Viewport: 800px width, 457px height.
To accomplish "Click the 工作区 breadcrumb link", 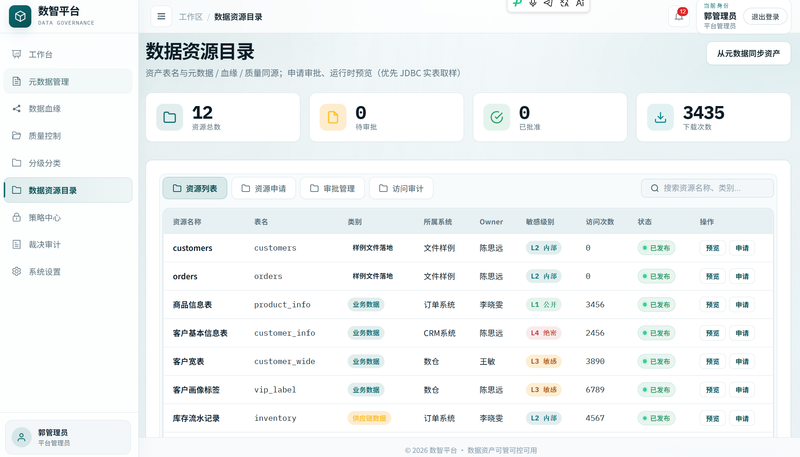I will [x=190, y=17].
